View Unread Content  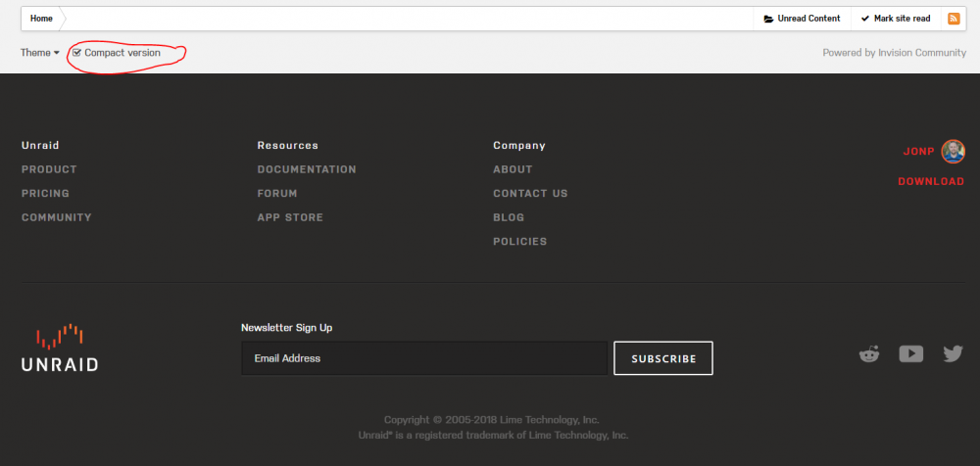tap(802, 19)
